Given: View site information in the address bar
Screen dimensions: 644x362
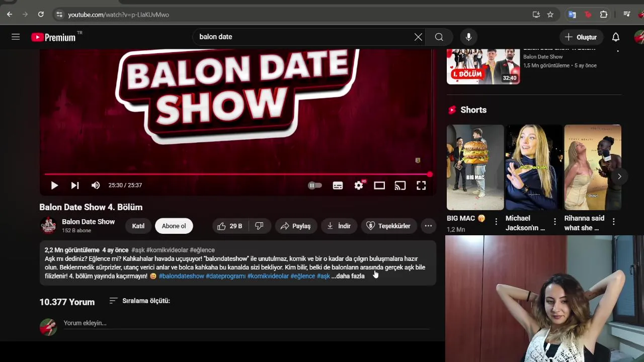Looking at the screenshot, I should 59,15.
